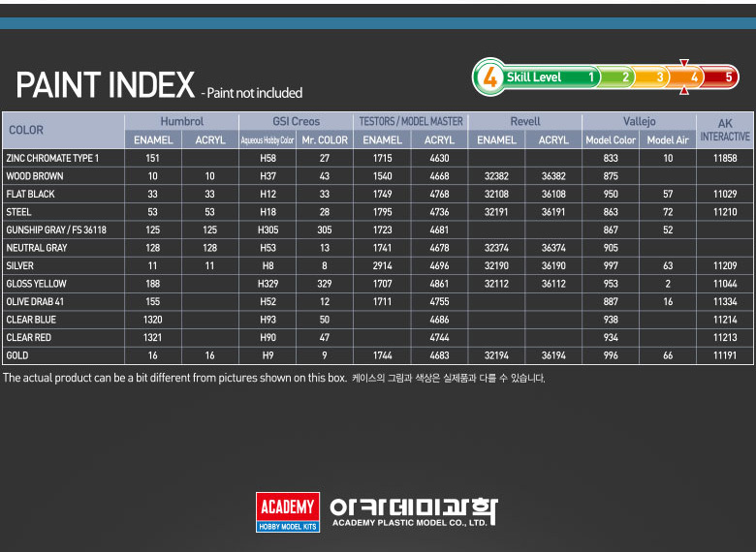Click the H58 Aqueous Hobby Color cell

[x=268, y=158]
